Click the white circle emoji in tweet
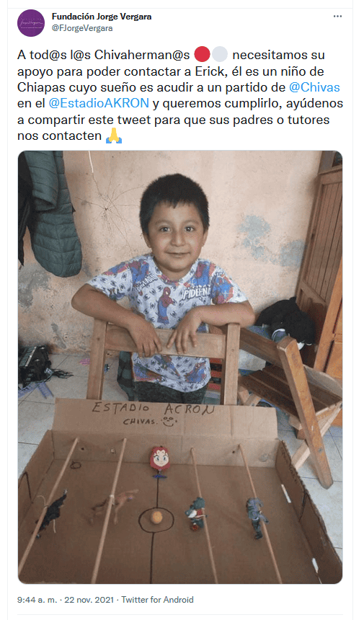The height and width of the screenshot is (620, 364). (x=220, y=55)
